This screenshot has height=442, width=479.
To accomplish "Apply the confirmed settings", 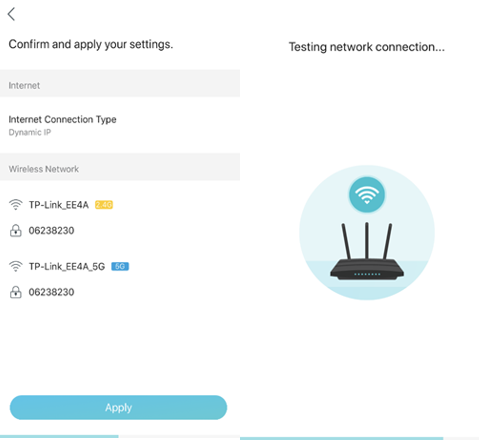I will pyautogui.click(x=118, y=407).
